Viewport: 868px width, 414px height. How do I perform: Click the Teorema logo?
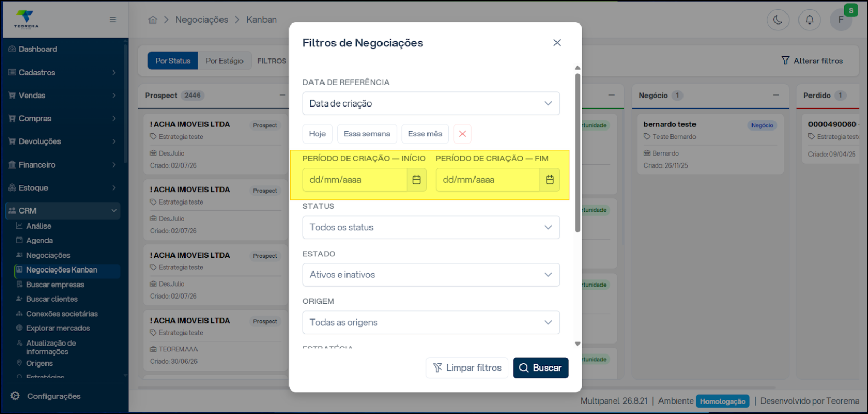coord(26,19)
